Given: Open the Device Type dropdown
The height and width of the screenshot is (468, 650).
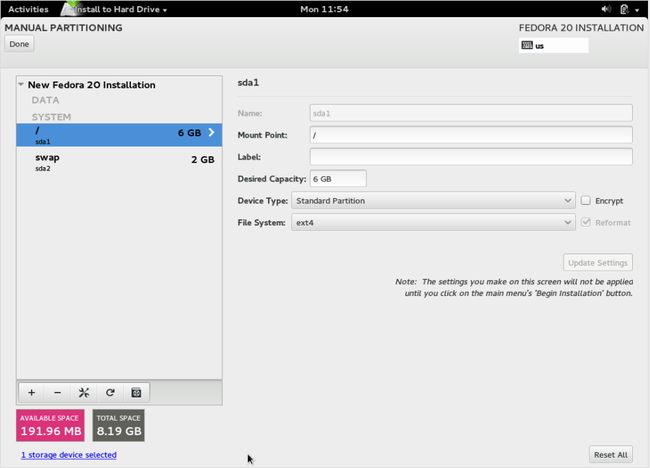Looking at the screenshot, I should [x=432, y=201].
